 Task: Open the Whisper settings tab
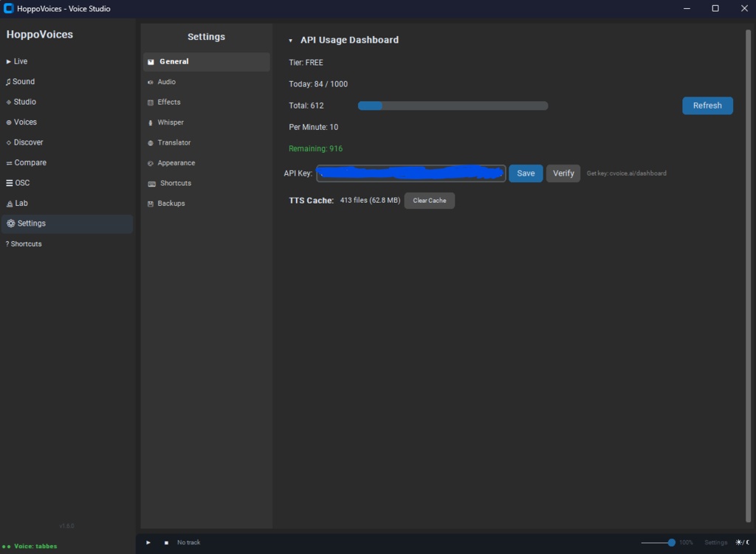tap(207, 122)
